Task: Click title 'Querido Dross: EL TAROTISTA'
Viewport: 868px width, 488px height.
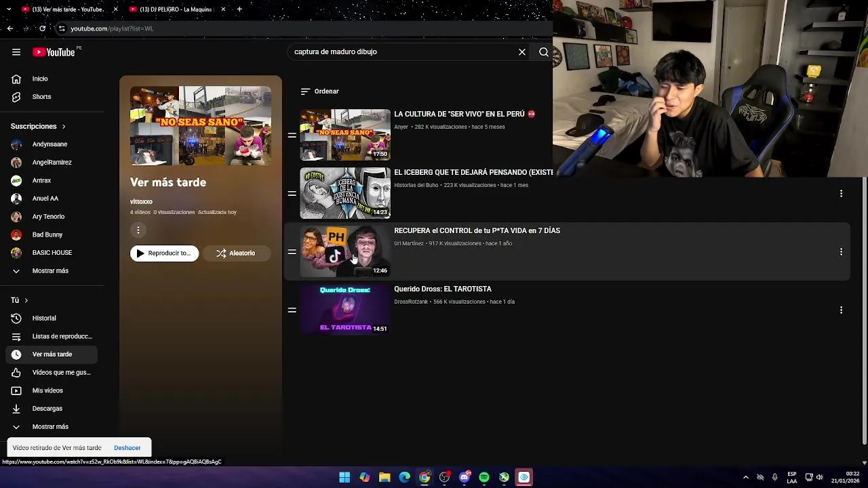Action: tap(443, 289)
